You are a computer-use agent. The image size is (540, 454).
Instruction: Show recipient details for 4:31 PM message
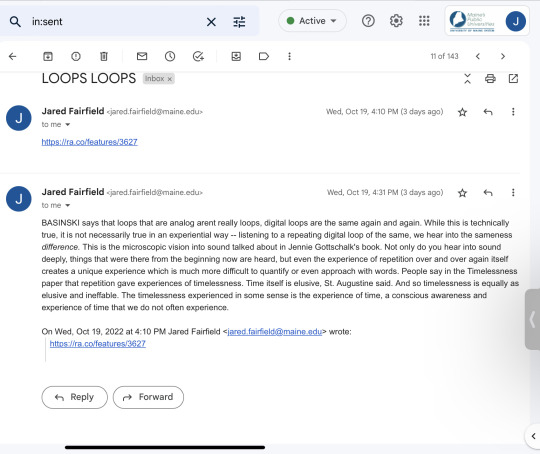pos(68,206)
